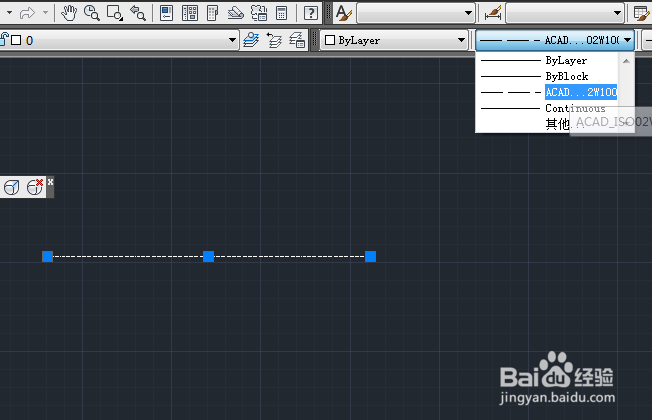This screenshot has width=652, height=420.
Task: Expand the dimension style dropdown
Action: coord(617,13)
